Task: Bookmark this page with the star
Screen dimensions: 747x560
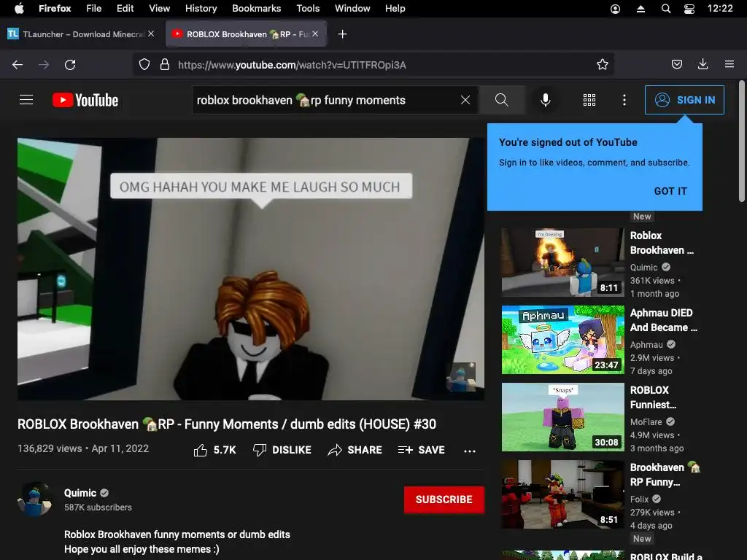Action: pos(602,65)
